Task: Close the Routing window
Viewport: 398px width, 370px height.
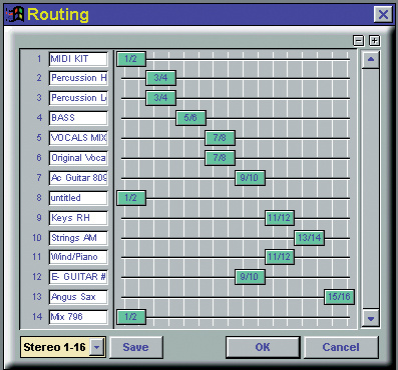Action: tap(383, 14)
